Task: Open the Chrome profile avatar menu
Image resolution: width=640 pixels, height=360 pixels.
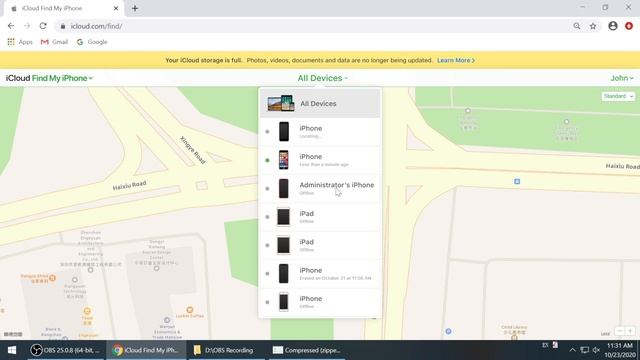Action: click(613, 26)
